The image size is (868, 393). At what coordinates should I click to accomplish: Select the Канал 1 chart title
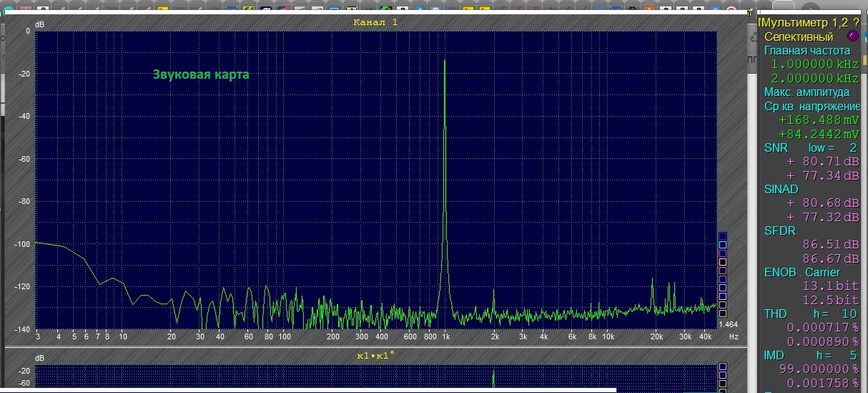375,22
